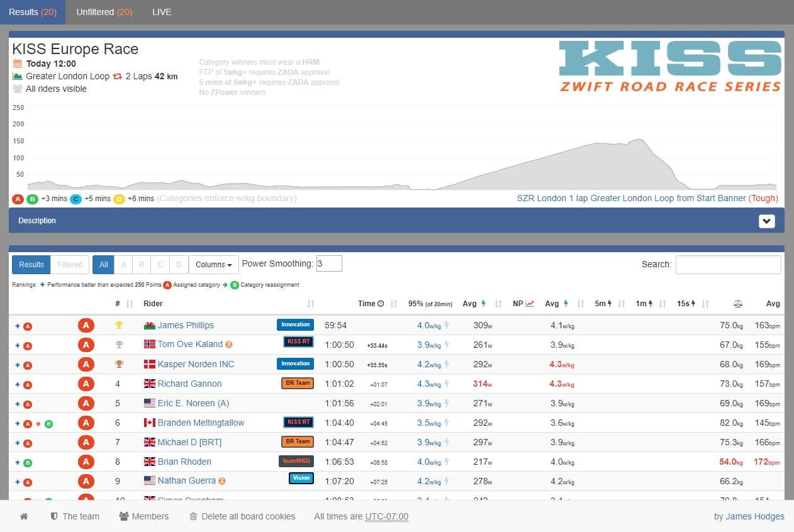Image resolution: width=794 pixels, height=532 pixels.
Task: Click the gold trophy icon for James Phillips
Action: point(118,325)
